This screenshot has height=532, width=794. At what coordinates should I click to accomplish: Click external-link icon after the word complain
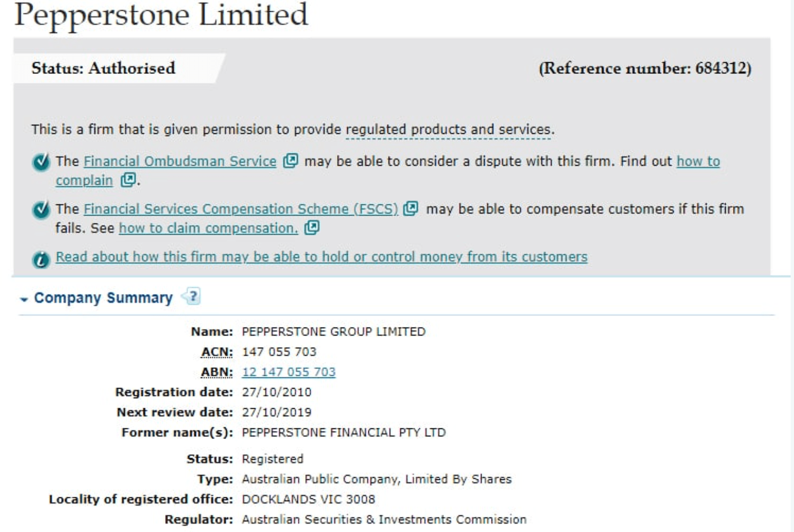[128, 180]
